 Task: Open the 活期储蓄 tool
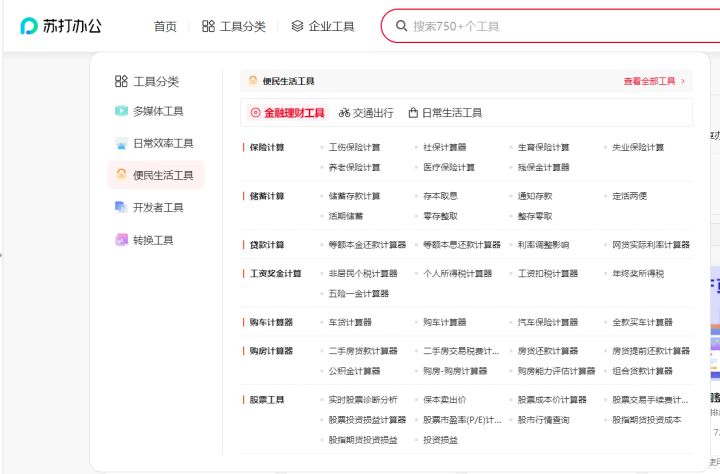[346, 216]
